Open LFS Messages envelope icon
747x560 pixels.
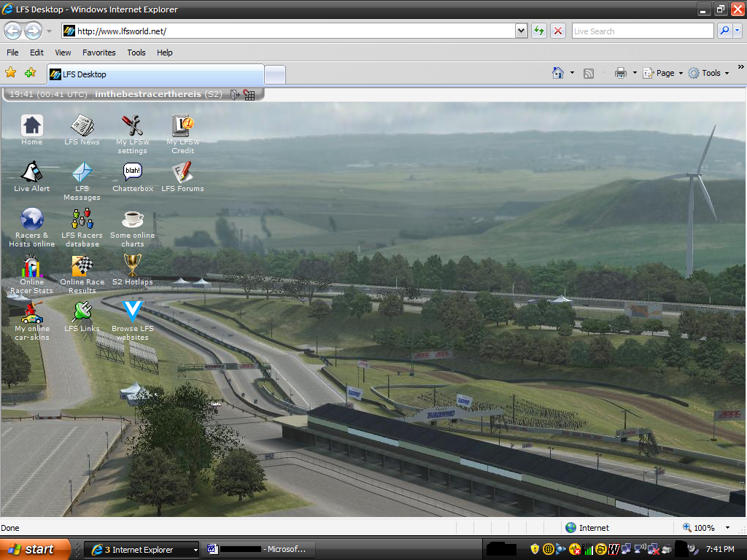[82, 181]
